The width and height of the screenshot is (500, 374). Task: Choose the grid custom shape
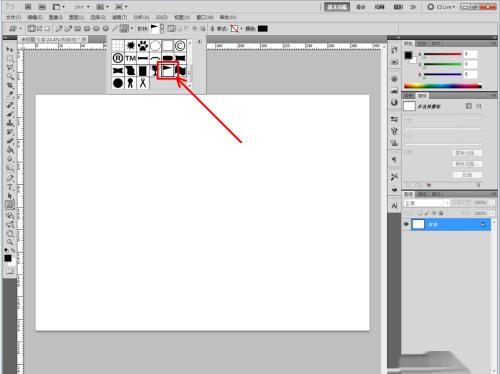[x=118, y=45]
